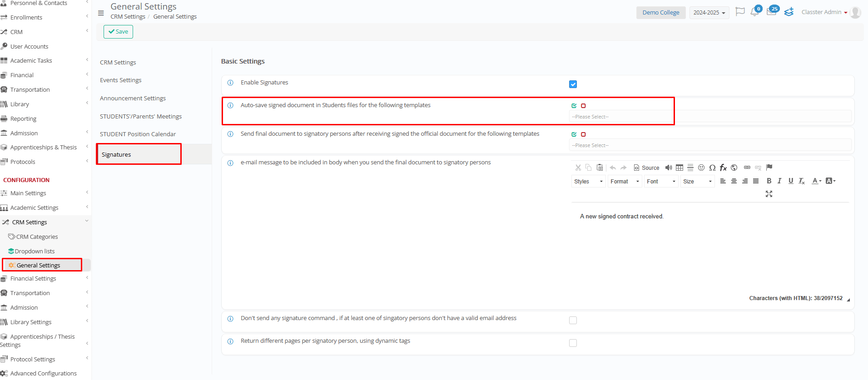Click the Save button
The height and width of the screenshot is (380, 868).
click(x=118, y=32)
